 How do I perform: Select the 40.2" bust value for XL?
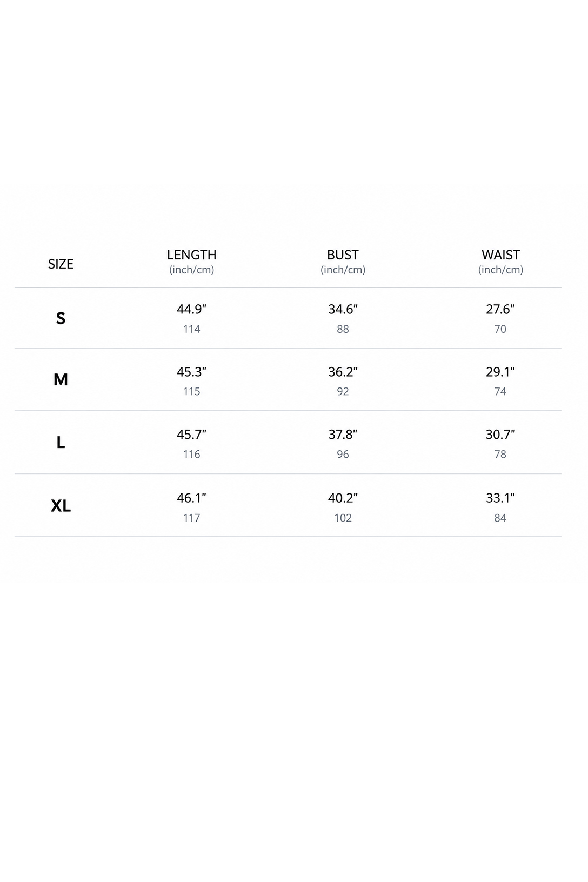[x=343, y=498]
